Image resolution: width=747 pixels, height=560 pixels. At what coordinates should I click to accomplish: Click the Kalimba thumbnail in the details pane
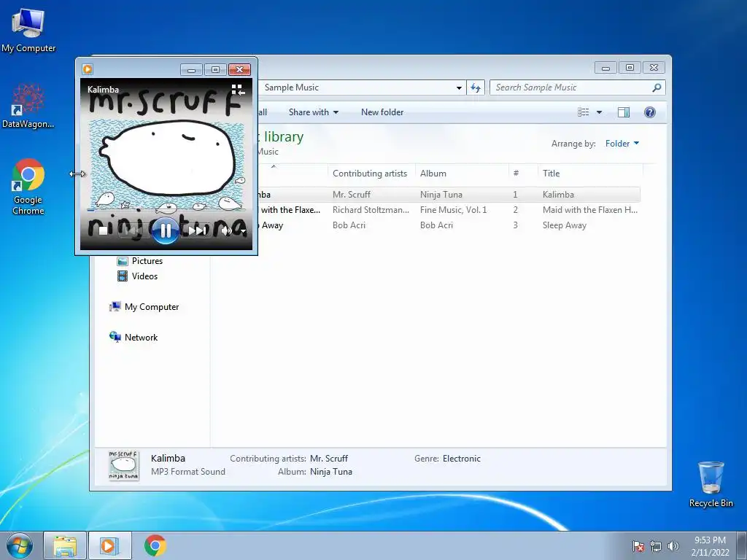pos(124,465)
